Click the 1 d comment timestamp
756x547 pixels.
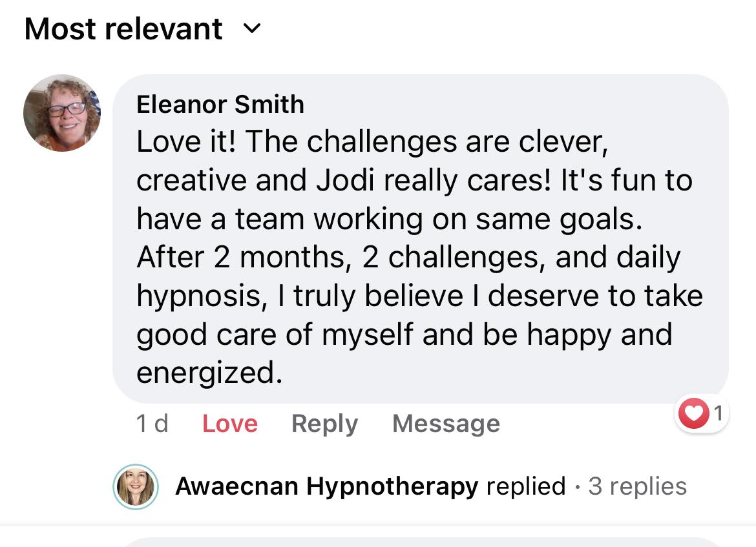152,424
